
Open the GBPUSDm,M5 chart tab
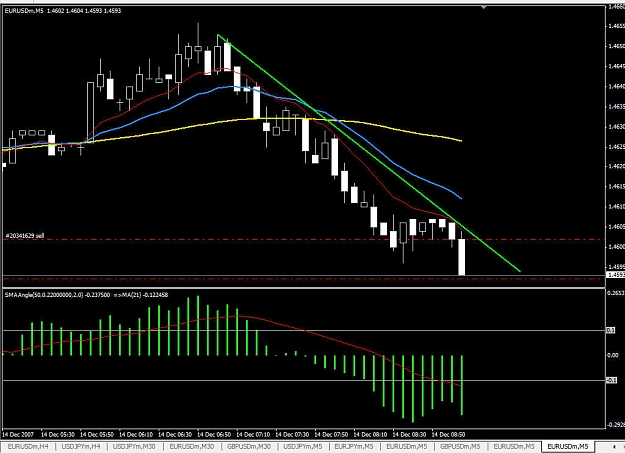tap(460, 447)
